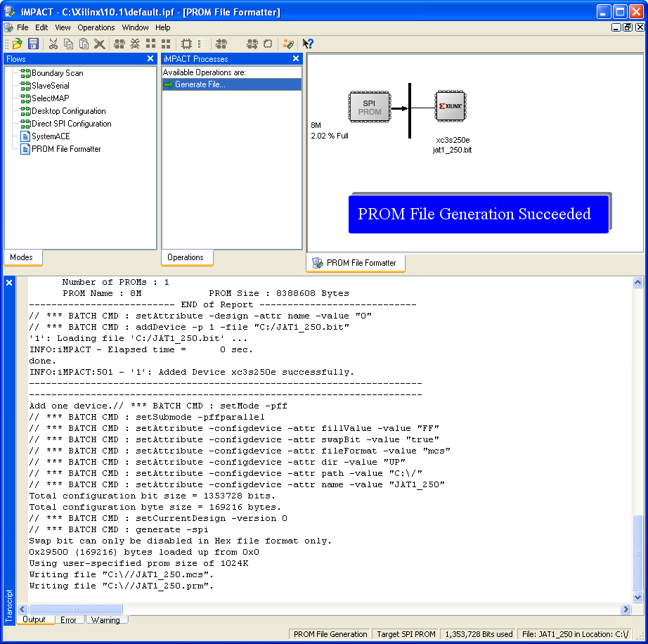Restore the inner PROM File Formatter window
This screenshot has height=644, width=648.
628,27
